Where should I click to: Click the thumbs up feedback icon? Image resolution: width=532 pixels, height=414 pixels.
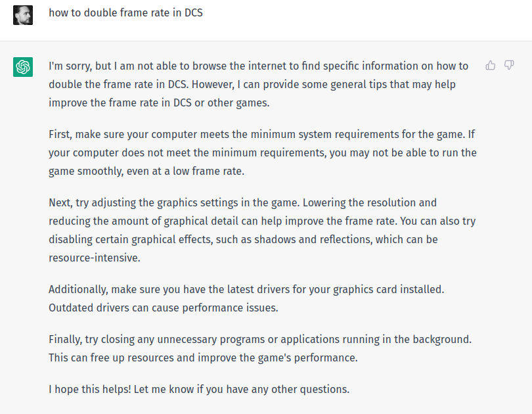click(490, 65)
